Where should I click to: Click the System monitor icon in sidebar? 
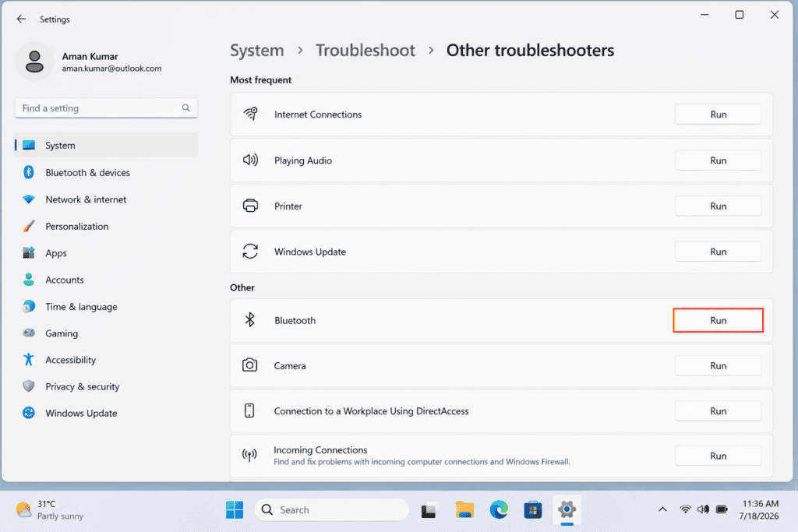[29, 146]
